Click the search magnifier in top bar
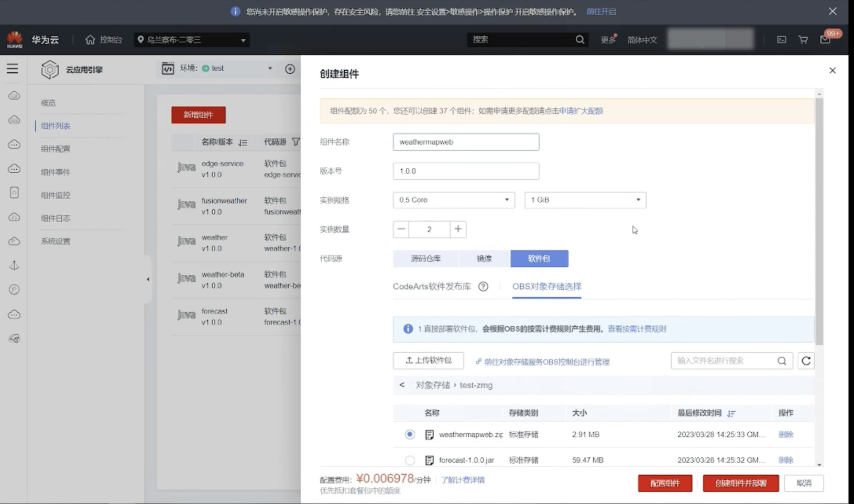 coord(579,39)
